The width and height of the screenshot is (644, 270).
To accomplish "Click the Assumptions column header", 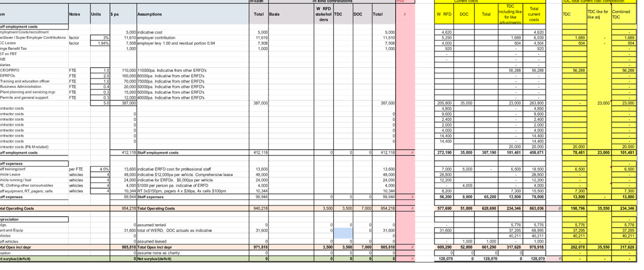I will [193, 14].
